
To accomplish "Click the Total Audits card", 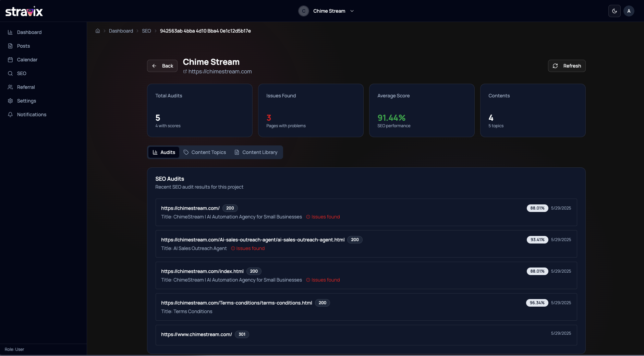I will 200,110.
